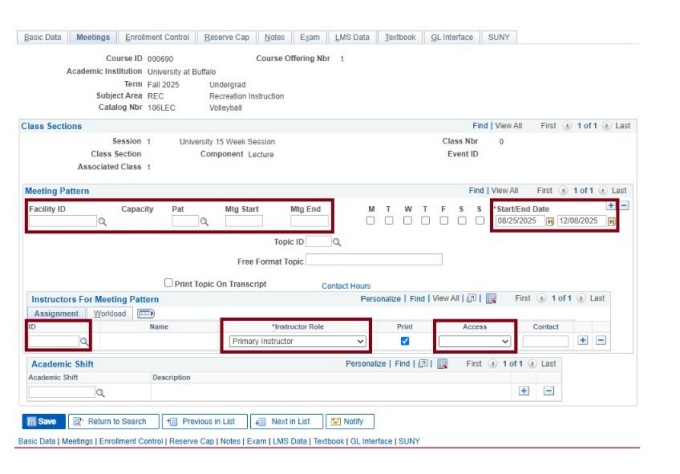The width and height of the screenshot is (680, 474).
Task: Show all columns icon beside Workload tab
Action: click(146, 313)
